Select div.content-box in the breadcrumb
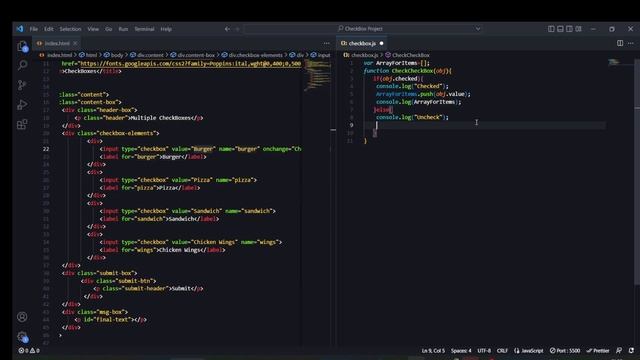This screenshot has height=360, width=640. pos(196,55)
